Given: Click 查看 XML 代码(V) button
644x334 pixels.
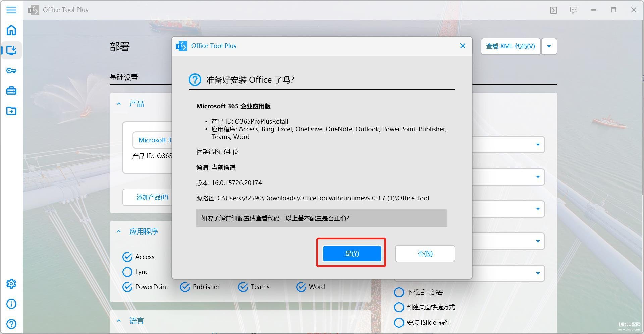Looking at the screenshot, I should tap(511, 46).
